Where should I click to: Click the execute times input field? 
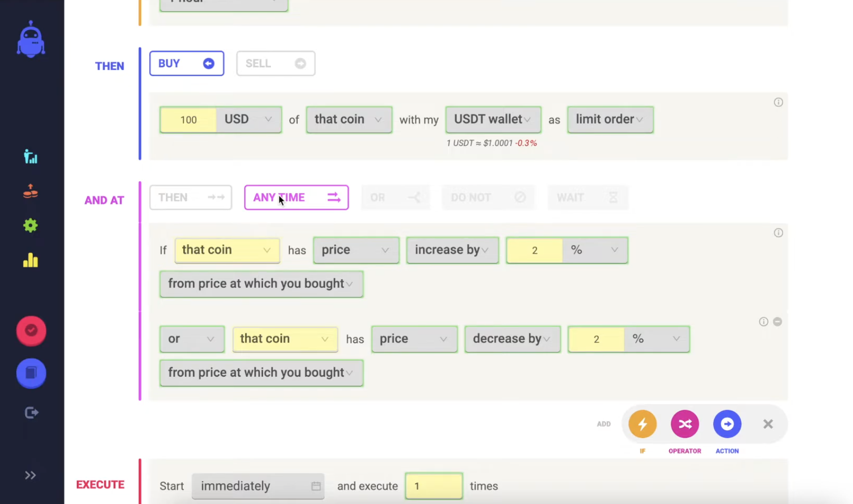point(433,486)
